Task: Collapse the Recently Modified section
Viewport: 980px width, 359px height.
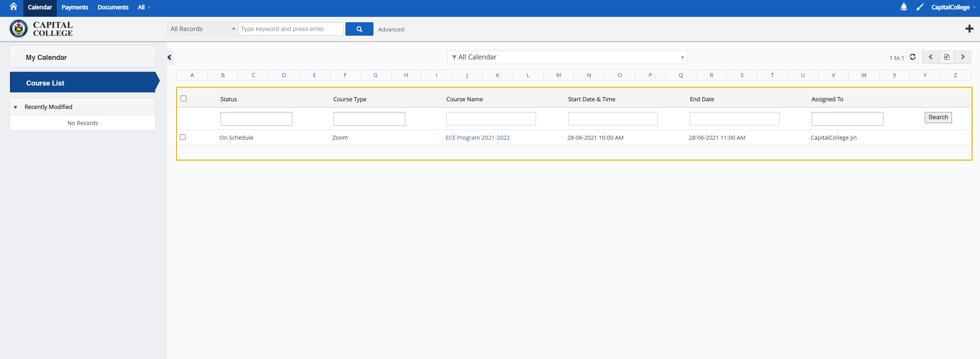Action: pyautogui.click(x=15, y=107)
